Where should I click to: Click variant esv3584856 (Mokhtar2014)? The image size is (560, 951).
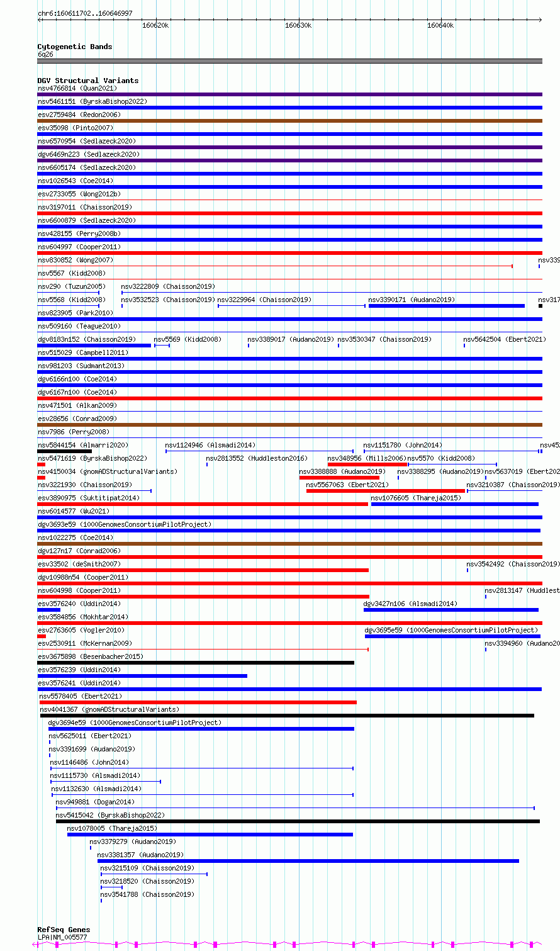[82, 617]
